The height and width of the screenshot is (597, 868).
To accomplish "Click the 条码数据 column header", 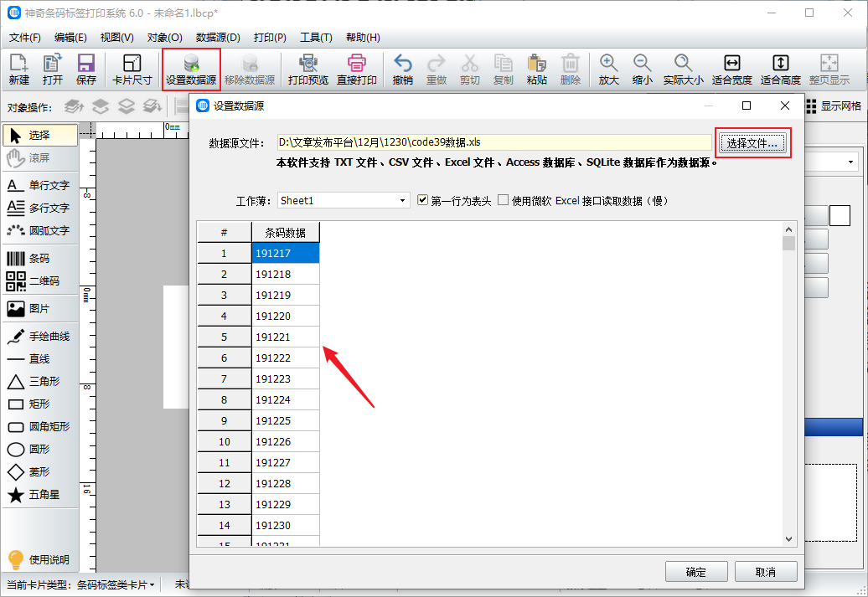I will tap(286, 233).
